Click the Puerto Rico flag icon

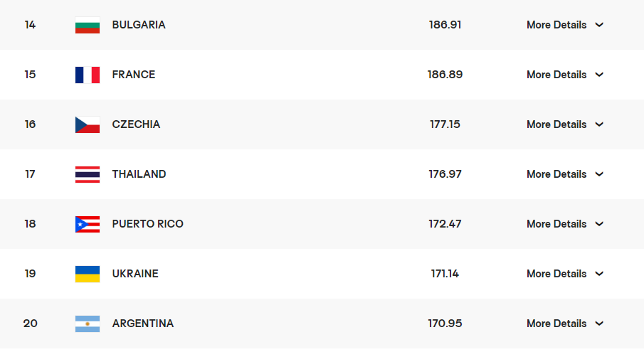point(88,224)
